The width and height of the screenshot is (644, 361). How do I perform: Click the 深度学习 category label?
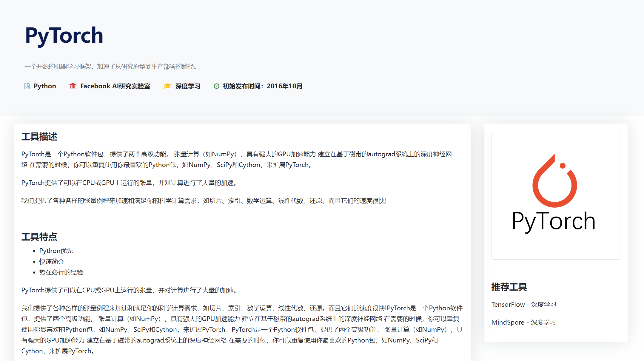188,86
